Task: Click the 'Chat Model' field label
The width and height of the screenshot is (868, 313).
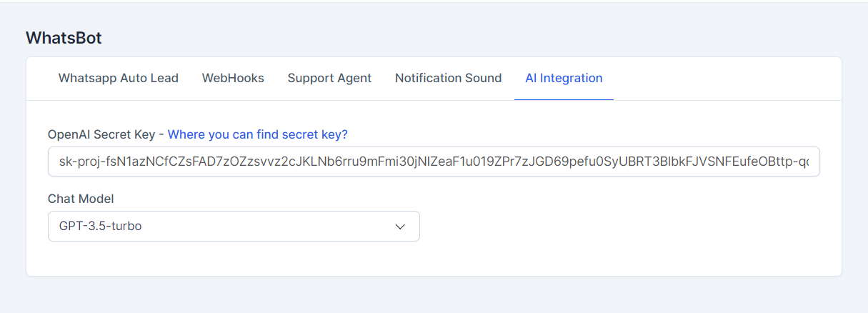Action: point(81,199)
